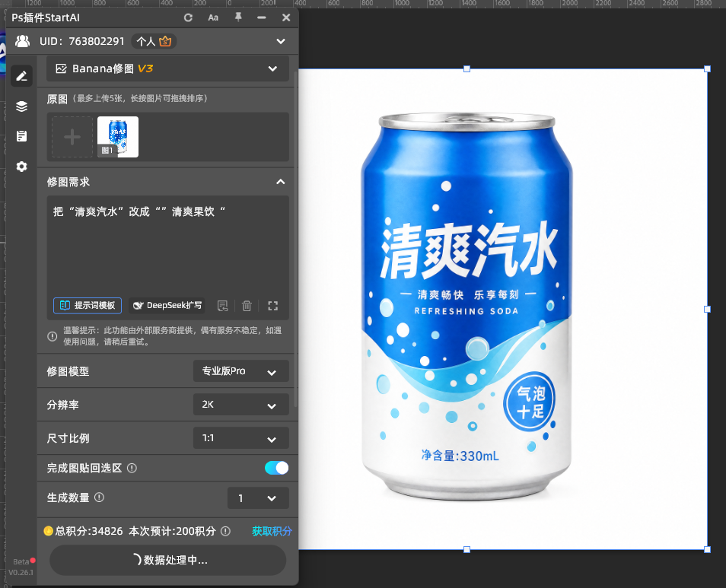
Task: Click the refresh icon in StartAI title bar
Action: click(x=188, y=17)
